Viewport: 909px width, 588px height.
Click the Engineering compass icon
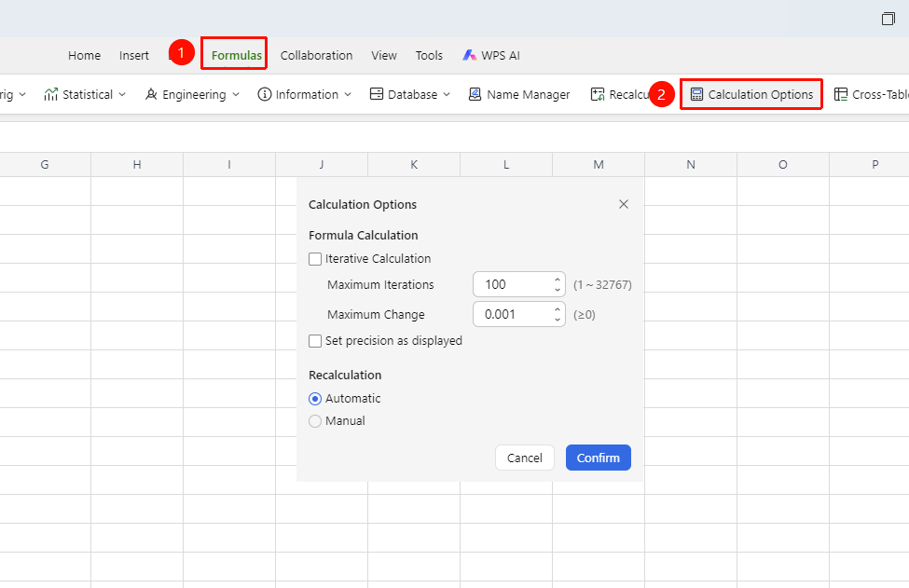coord(151,94)
